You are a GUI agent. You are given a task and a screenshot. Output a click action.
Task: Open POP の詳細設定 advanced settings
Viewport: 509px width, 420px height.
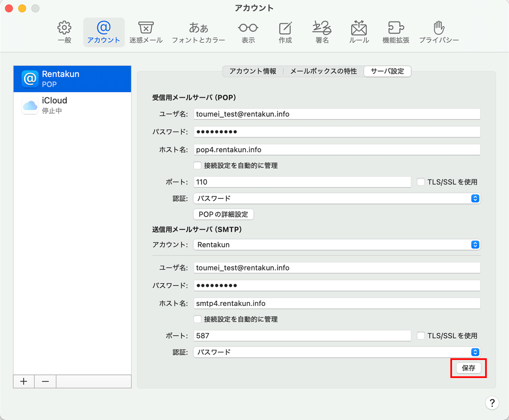(223, 214)
